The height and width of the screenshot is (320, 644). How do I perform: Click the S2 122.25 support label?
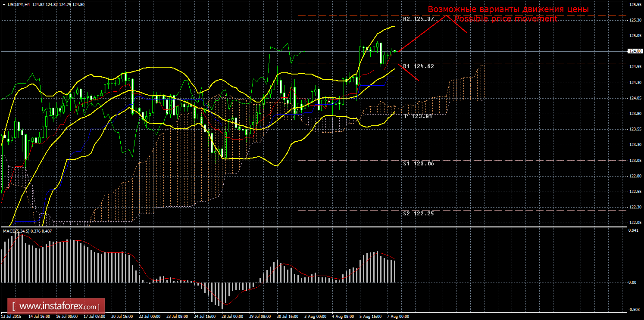418,214
